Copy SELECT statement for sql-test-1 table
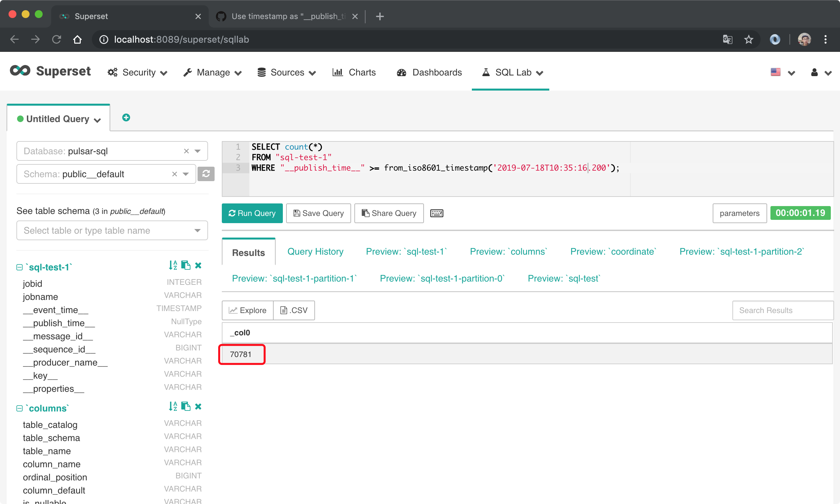This screenshot has width=840, height=504. pos(186,265)
